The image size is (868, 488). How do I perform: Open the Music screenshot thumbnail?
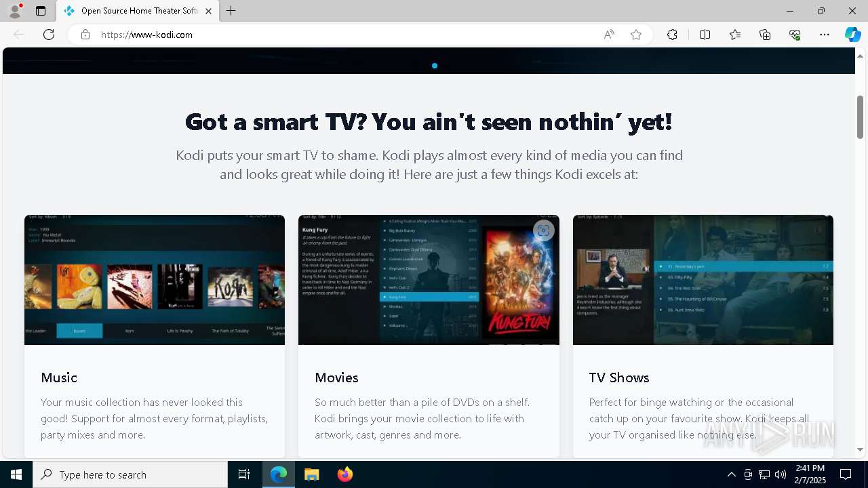[155, 280]
